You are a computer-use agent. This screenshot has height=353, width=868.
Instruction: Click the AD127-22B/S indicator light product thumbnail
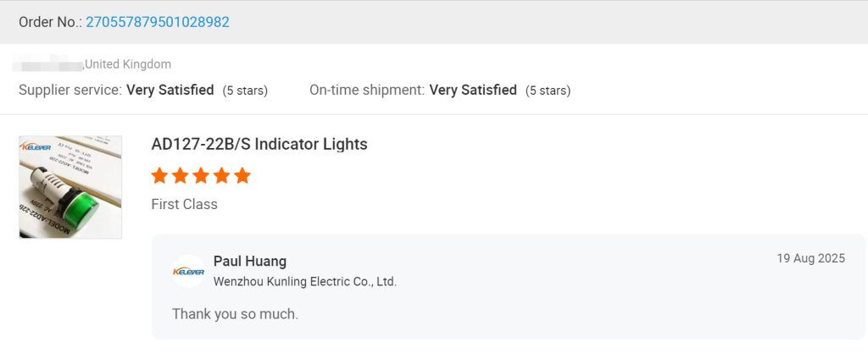pyautogui.click(x=70, y=187)
